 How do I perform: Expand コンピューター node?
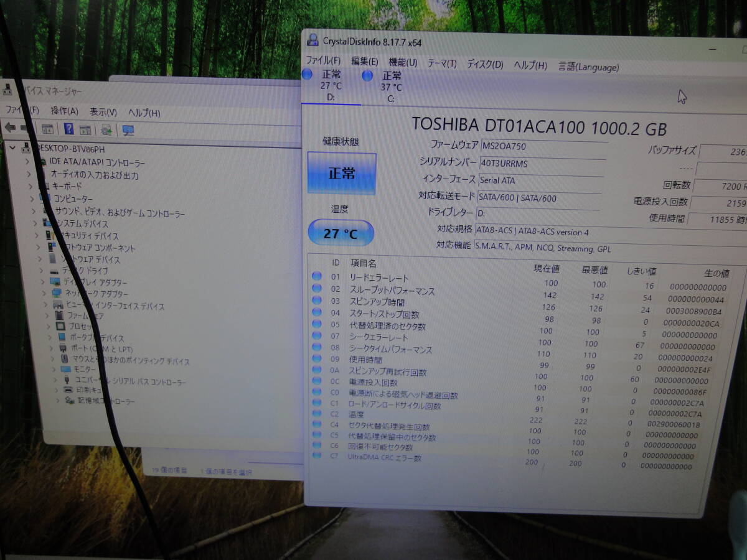tap(32, 198)
